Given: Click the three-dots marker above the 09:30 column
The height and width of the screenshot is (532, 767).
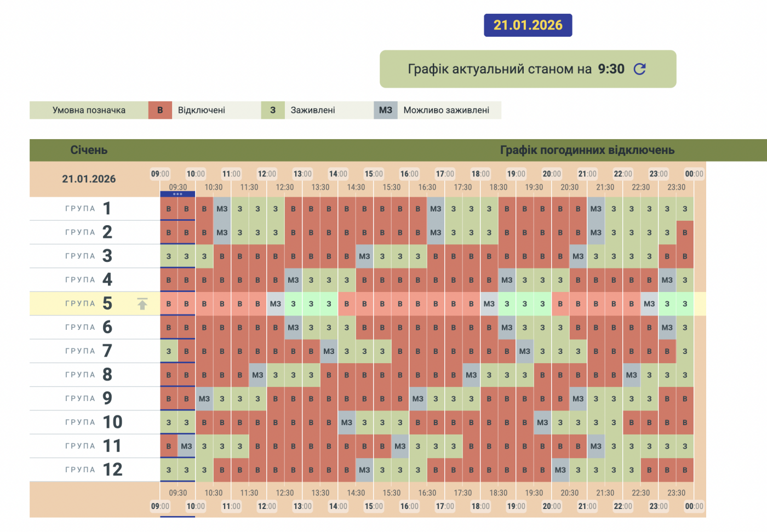Looking at the screenshot, I should pyautogui.click(x=178, y=194).
